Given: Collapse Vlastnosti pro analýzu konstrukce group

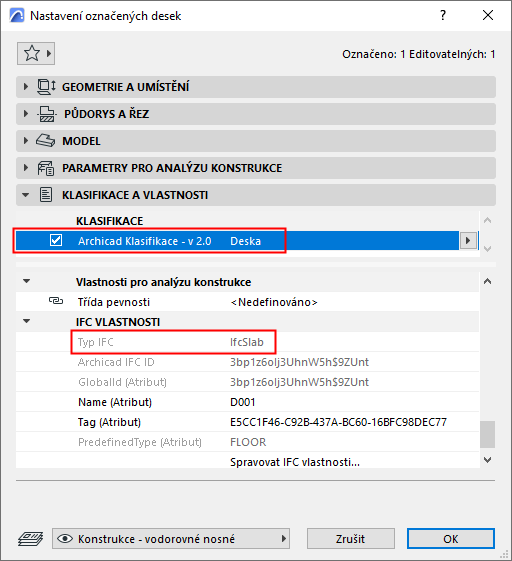Looking at the screenshot, I should tap(26, 282).
